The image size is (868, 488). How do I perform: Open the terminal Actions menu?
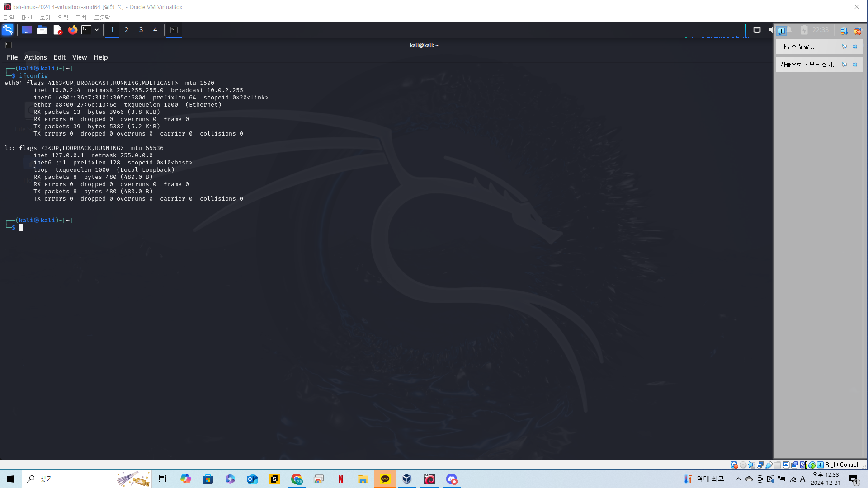[35, 57]
